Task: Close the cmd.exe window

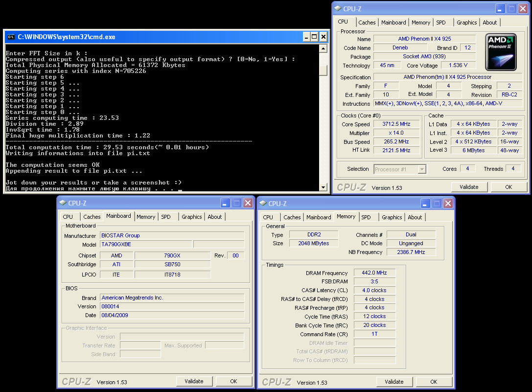Action: [324, 37]
